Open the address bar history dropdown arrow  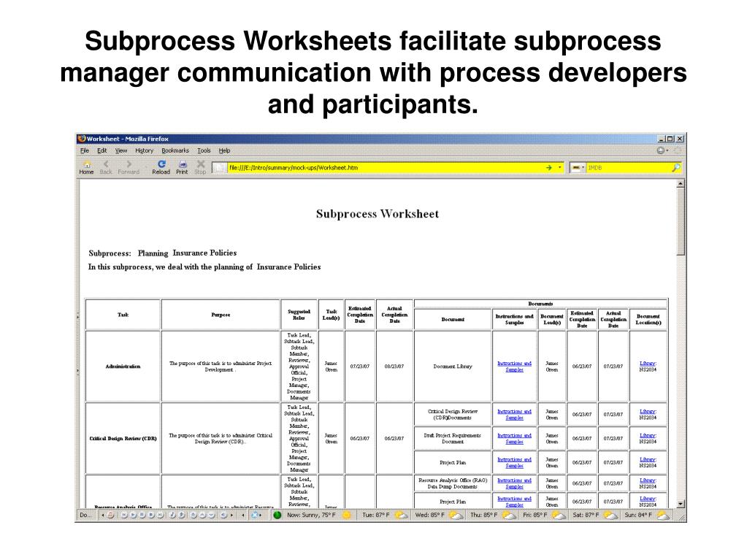[x=560, y=168]
